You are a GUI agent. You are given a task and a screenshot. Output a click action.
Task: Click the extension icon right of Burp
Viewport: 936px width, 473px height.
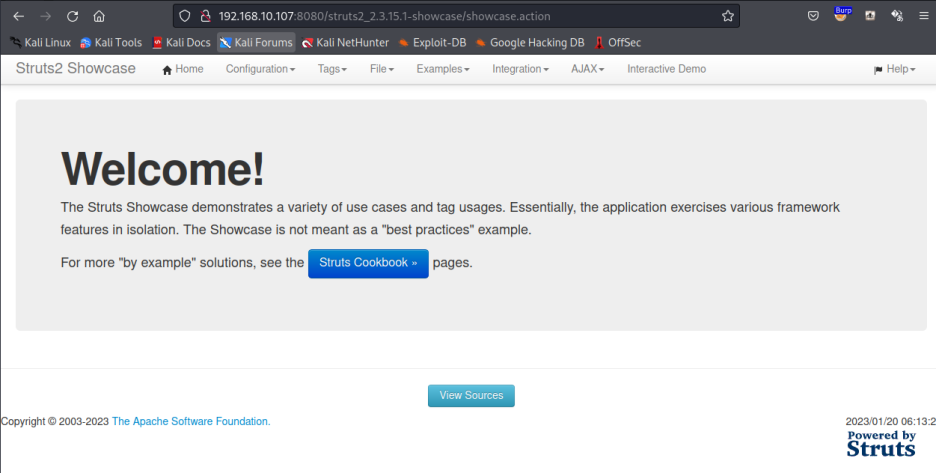[x=870, y=16]
